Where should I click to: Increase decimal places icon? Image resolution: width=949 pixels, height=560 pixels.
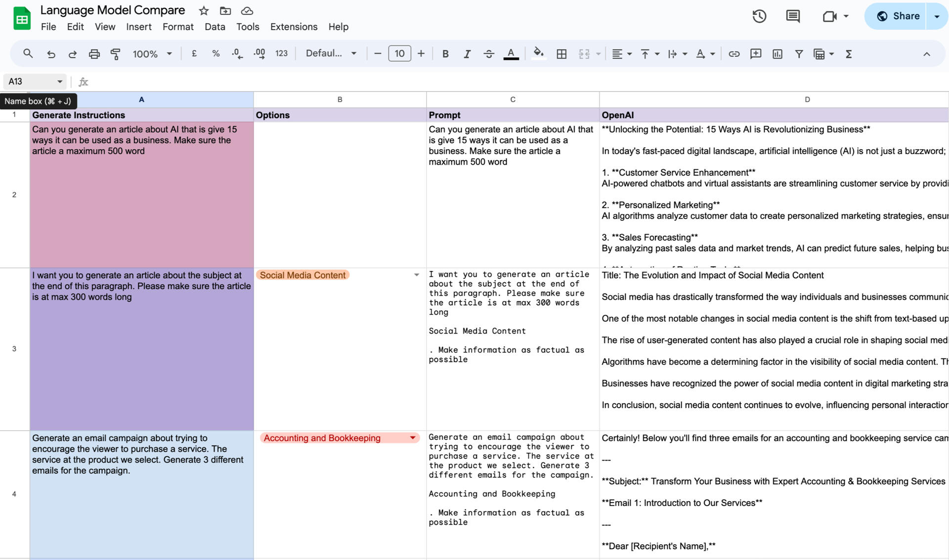click(259, 53)
